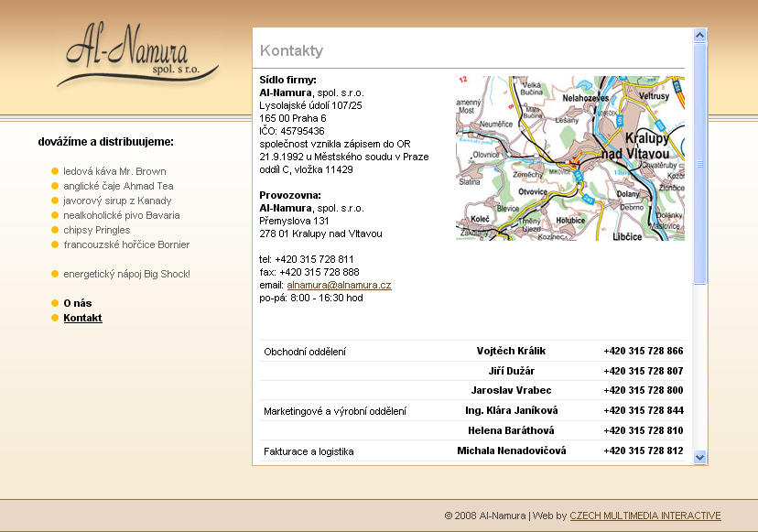Open ledová káva Mr. Brown link
Image resolution: width=758 pixels, height=532 pixels.
point(114,171)
